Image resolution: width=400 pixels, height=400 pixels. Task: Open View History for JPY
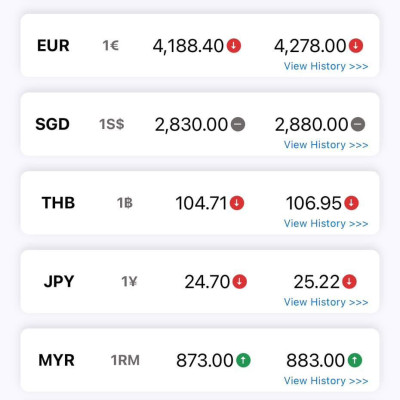pyautogui.click(x=326, y=302)
